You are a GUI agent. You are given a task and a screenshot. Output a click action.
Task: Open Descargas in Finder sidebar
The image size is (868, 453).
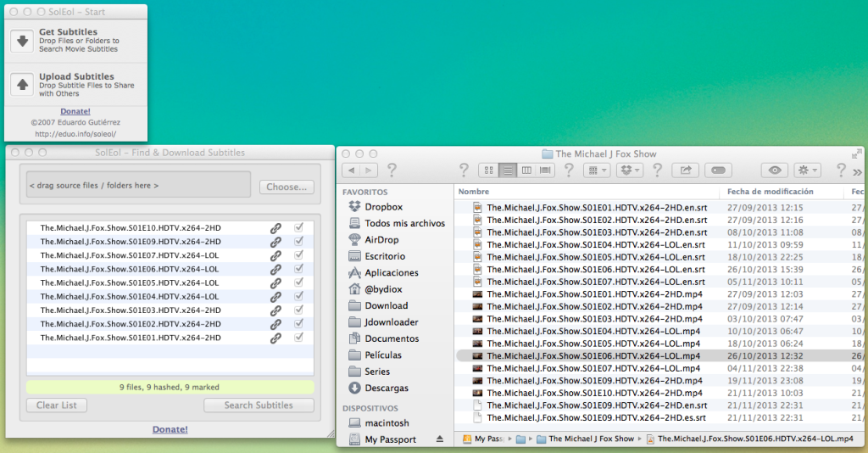(x=378, y=388)
